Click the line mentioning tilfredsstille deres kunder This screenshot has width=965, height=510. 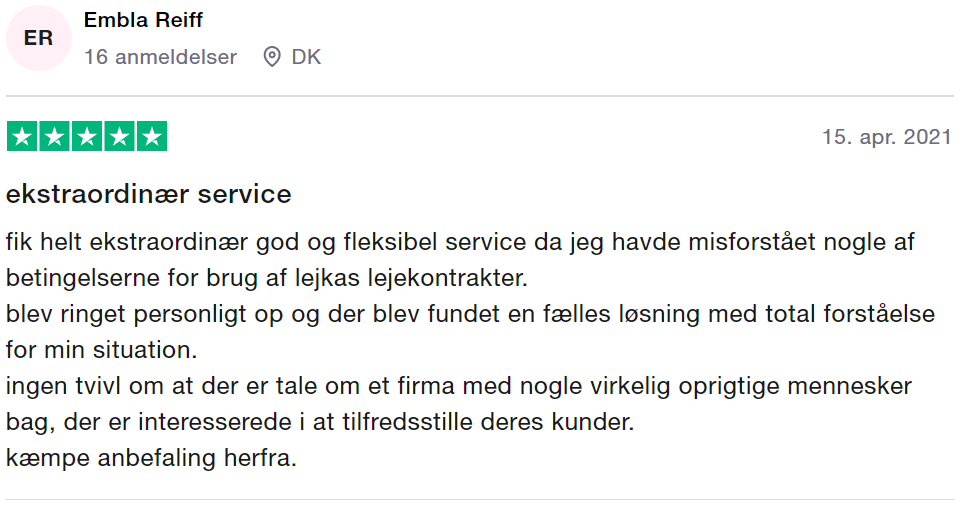pos(320,422)
